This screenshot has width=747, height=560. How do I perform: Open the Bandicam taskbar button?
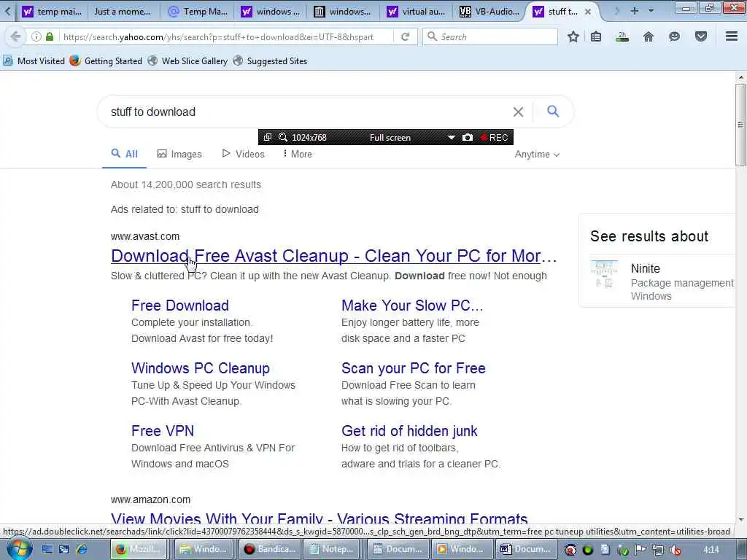270,549
